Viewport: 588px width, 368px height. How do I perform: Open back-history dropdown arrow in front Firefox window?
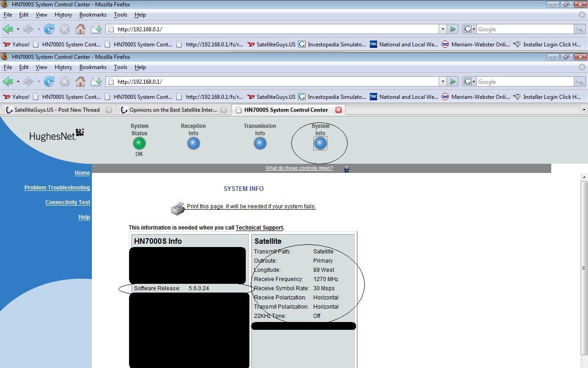[x=18, y=81]
